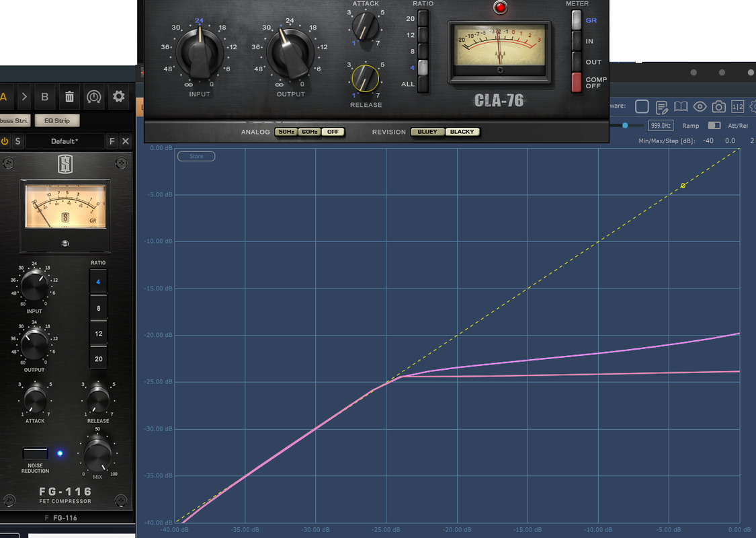Toggle FG-116 module power button
This screenshot has height=538, width=756.
5,141
